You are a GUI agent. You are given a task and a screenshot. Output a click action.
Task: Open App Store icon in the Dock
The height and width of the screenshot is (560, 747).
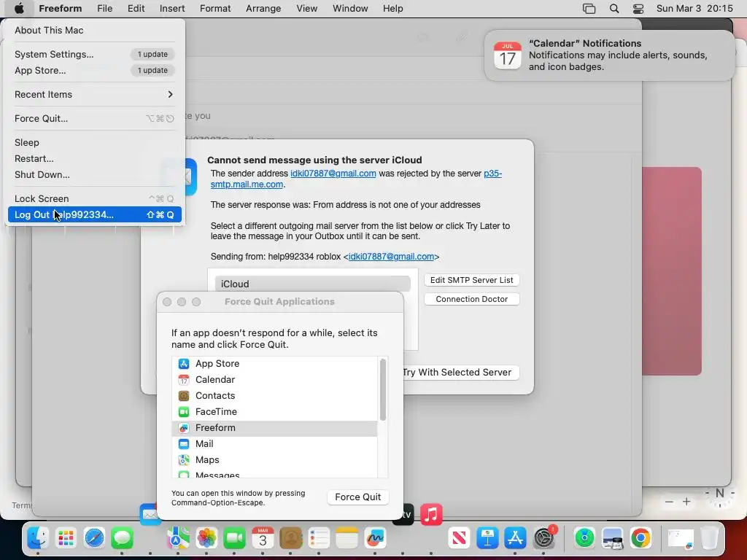[516, 538]
